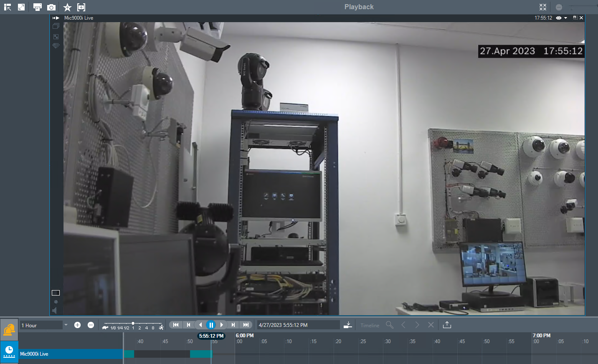Click the export video icon

(x=447, y=325)
